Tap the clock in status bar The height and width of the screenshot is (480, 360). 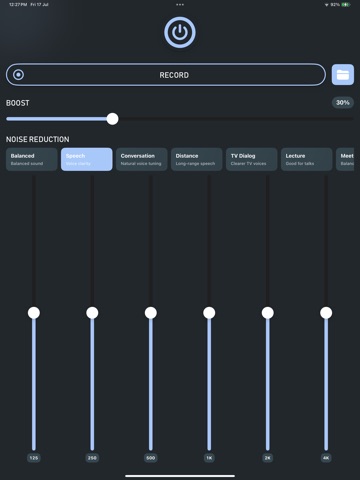pos(18,5)
